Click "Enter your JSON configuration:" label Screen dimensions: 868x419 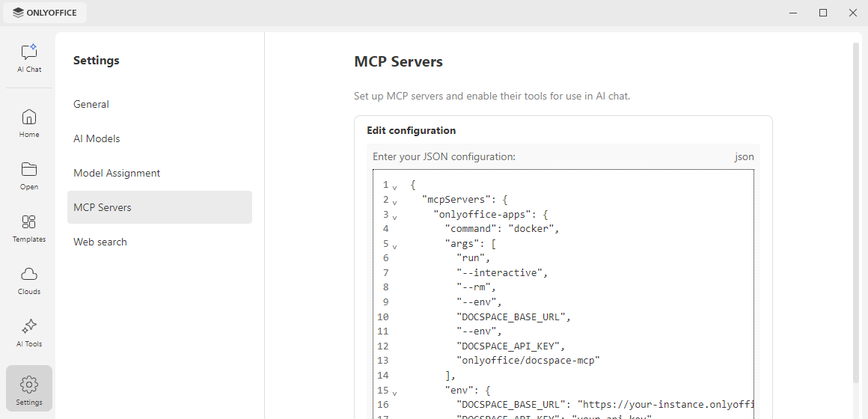coord(444,156)
